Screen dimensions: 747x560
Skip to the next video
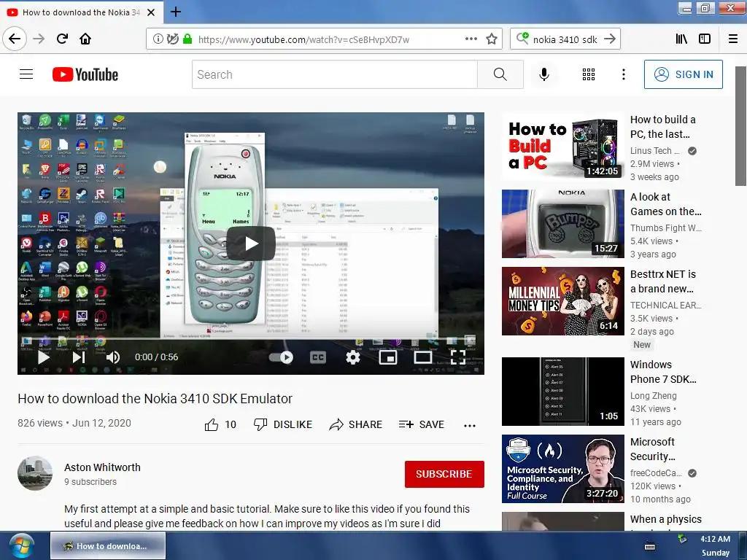(79, 357)
